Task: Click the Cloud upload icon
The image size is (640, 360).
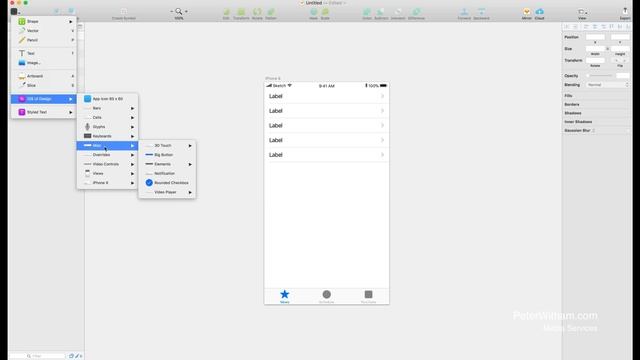Action: click(540, 13)
